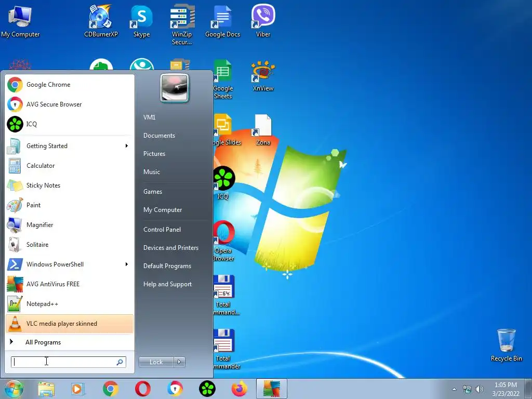Select the Google Docs desktop shortcut

click(222, 21)
